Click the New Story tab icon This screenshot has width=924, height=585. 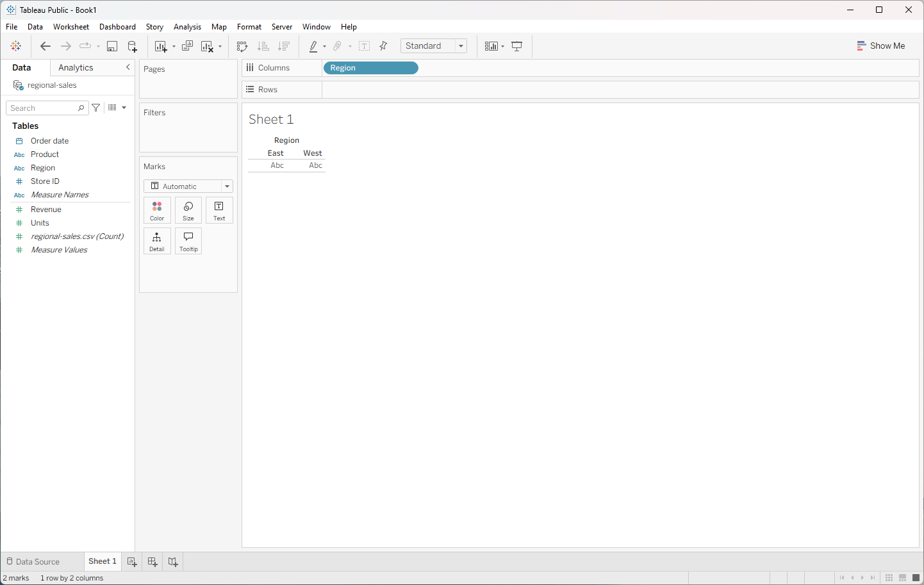173,561
